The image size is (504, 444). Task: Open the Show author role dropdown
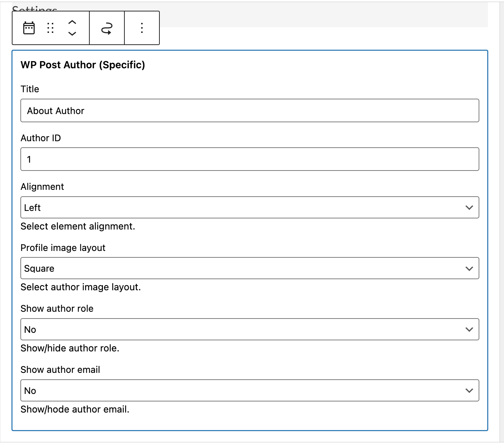click(x=249, y=330)
